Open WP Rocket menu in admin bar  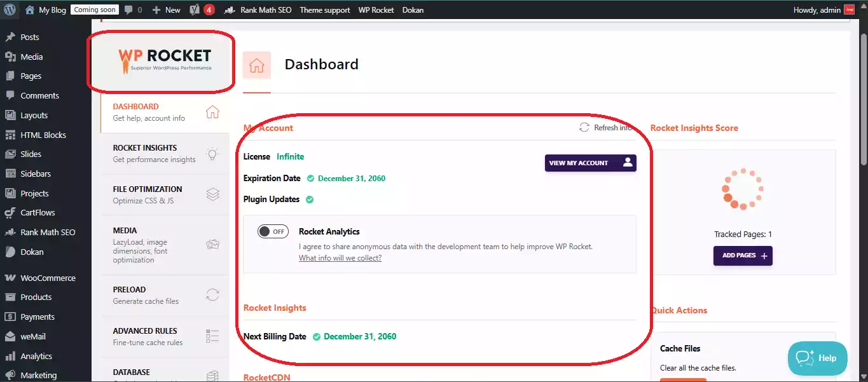point(376,10)
